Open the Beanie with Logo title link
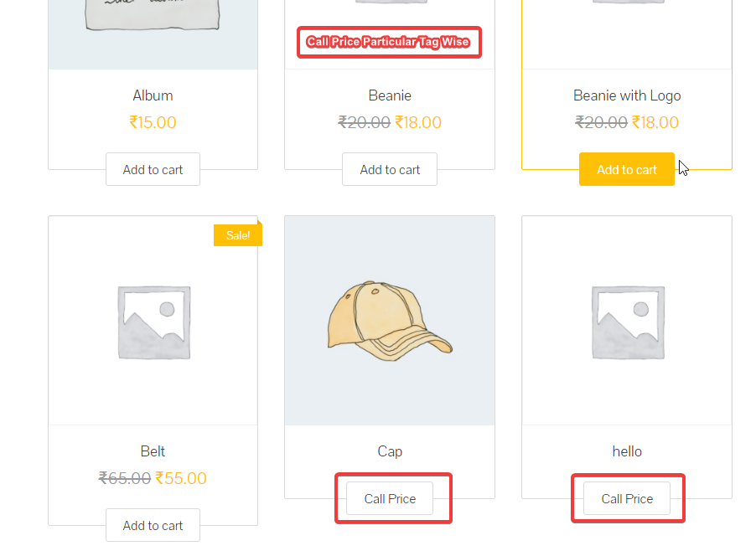756x551 pixels. tap(627, 95)
